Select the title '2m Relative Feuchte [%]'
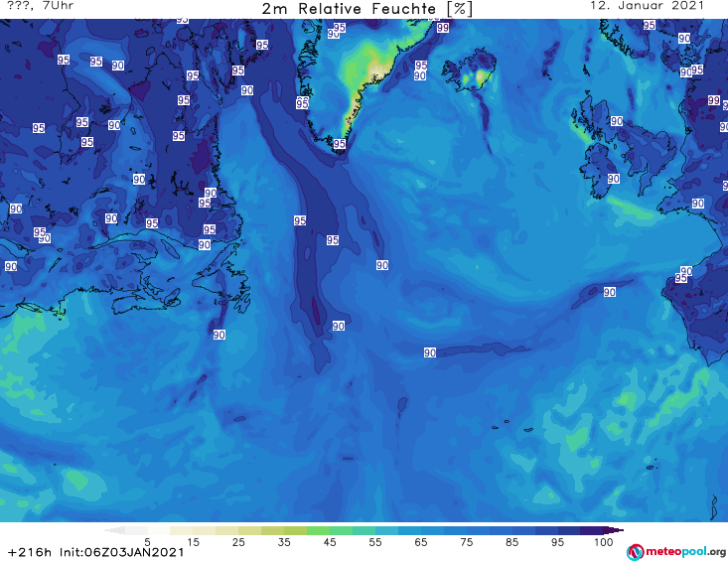Image resolution: width=728 pixels, height=562 pixels. point(367,9)
